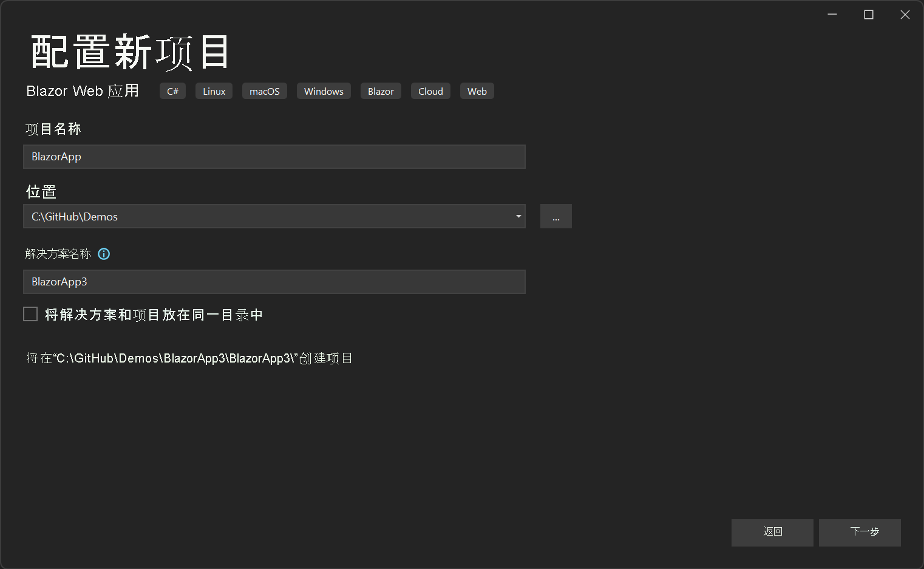Click the browse location ellipsis button
924x569 pixels.
coord(556,216)
